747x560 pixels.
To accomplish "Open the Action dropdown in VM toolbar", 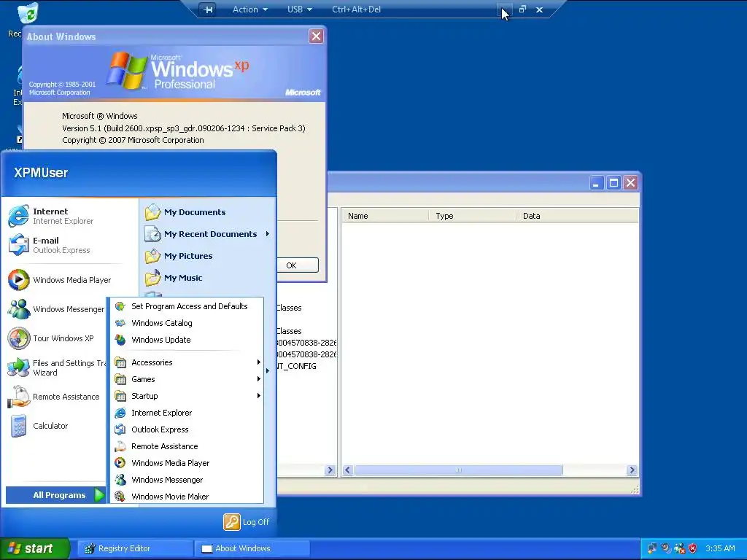I will click(249, 9).
